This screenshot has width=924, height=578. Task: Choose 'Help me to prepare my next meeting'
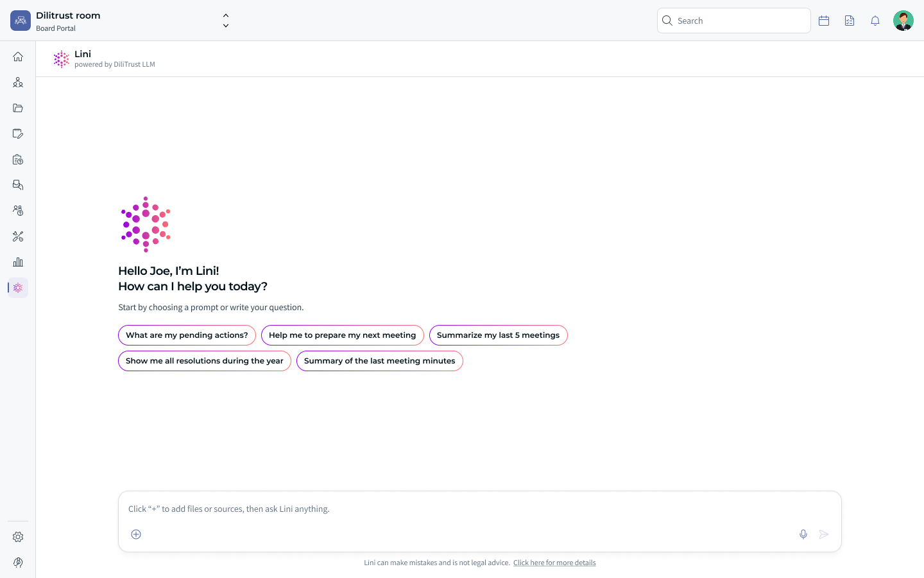click(343, 335)
